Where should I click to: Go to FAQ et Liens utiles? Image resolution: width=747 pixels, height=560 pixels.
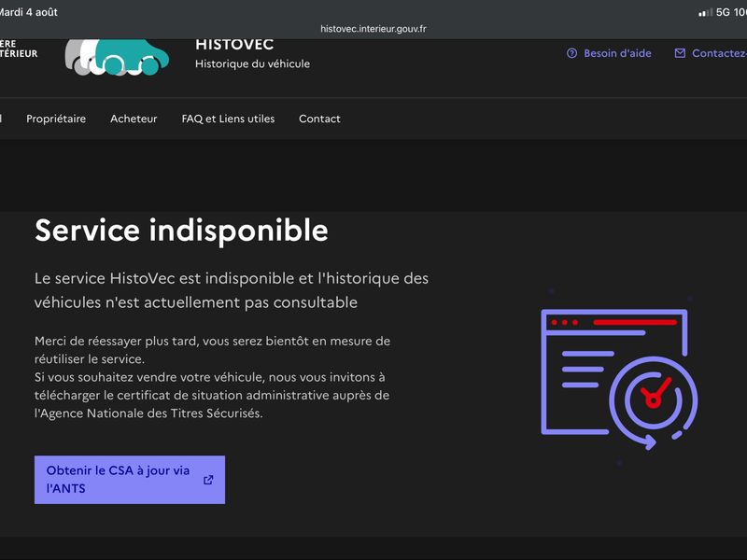click(x=228, y=119)
